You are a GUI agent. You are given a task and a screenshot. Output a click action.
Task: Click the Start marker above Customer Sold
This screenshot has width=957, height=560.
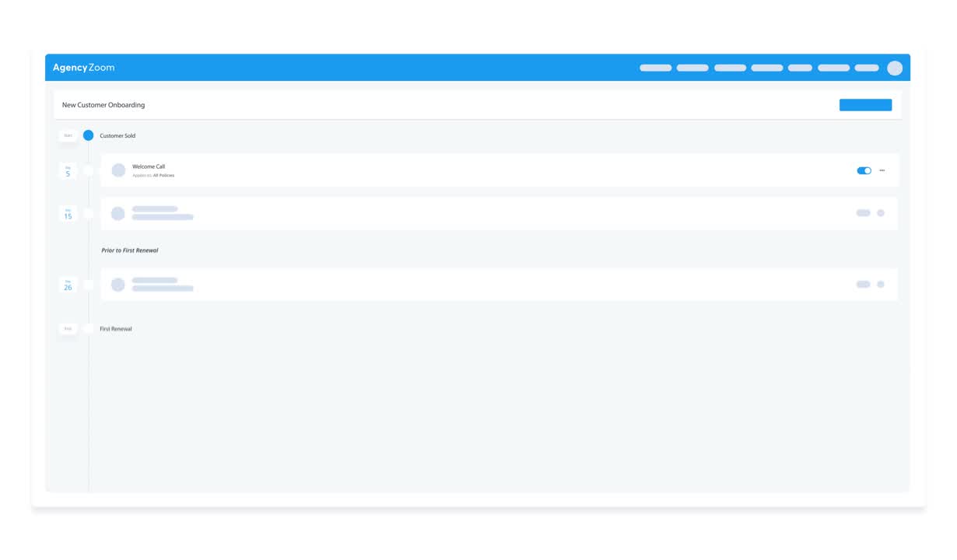tap(68, 135)
